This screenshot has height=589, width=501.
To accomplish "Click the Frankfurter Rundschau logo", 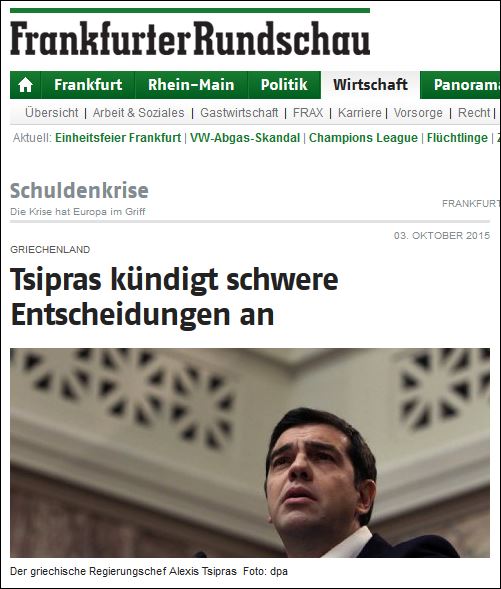I will 190,39.
